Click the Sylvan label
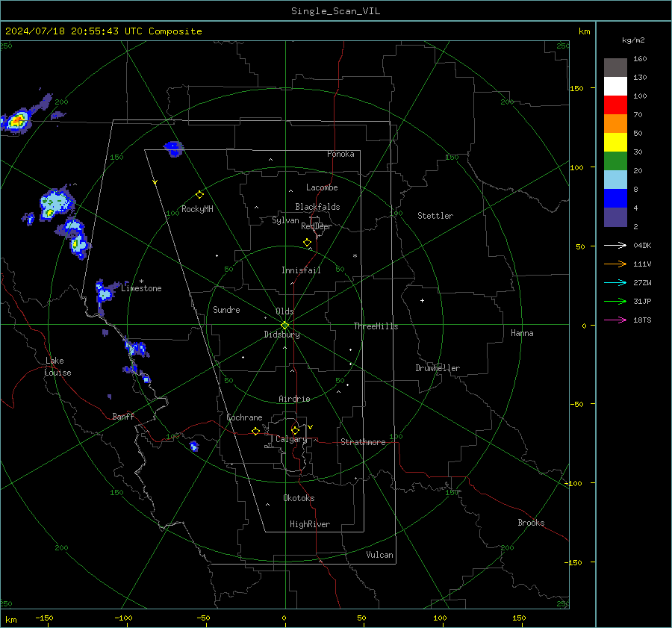672x628 pixels. 285,220
